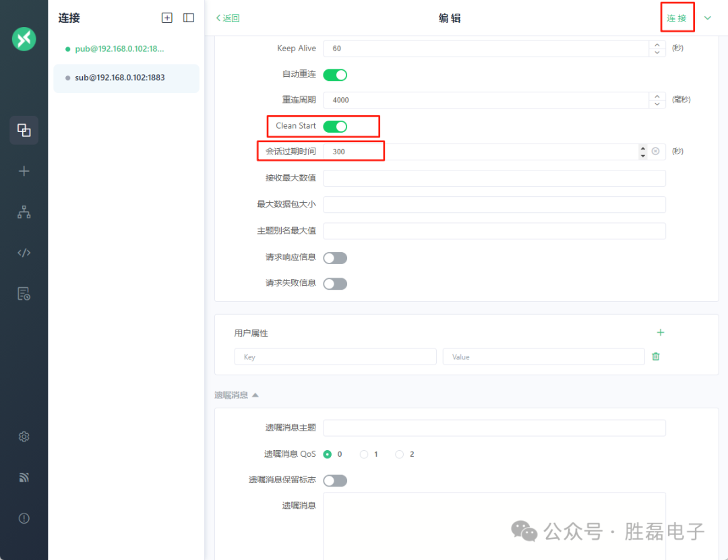This screenshot has height=560, width=728.
Task: Increase the 会话过期时间 value
Action: (x=642, y=148)
